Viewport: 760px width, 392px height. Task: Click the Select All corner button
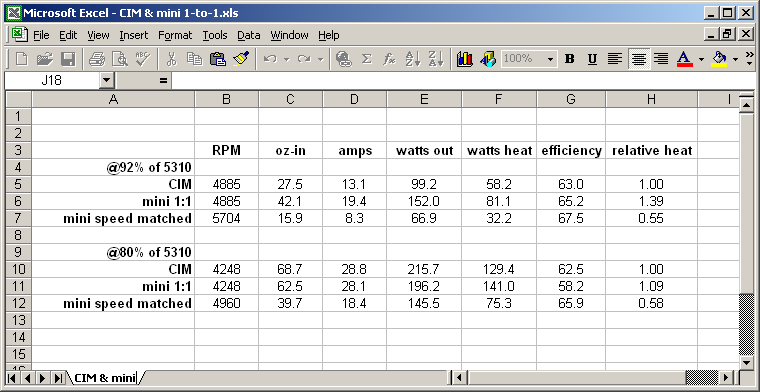[x=18, y=99]
